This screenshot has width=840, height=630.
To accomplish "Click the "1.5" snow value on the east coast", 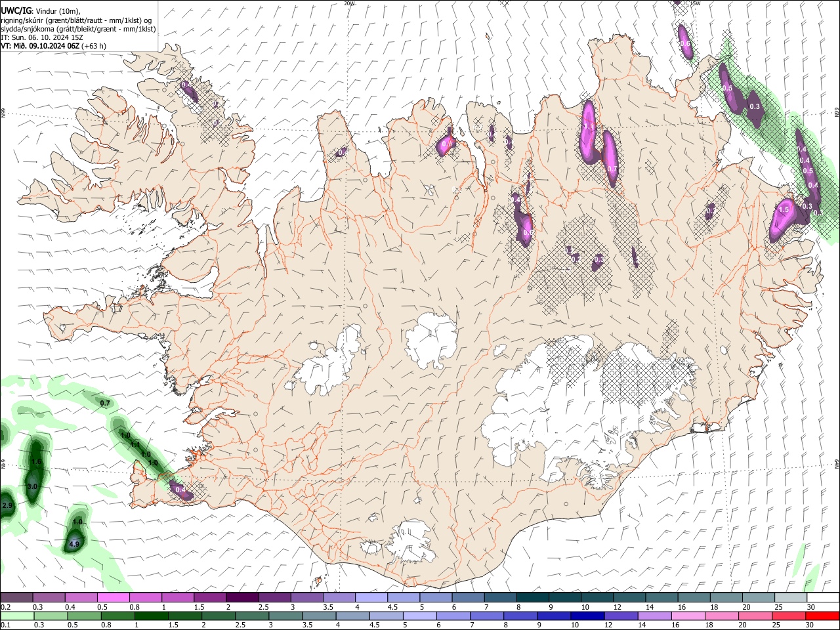I will pos(783,210).
